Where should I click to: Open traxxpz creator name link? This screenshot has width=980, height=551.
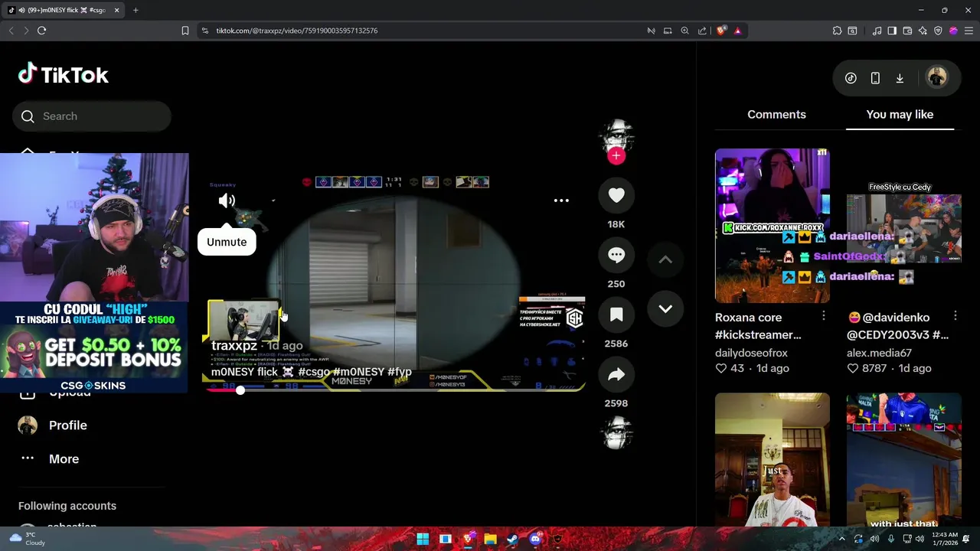coord(234,346)
